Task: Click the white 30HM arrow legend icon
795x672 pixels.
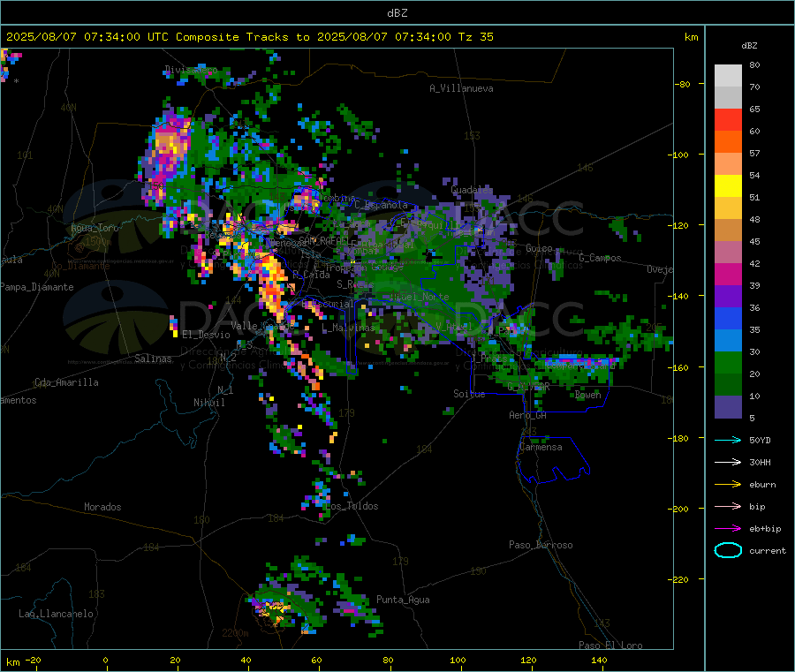Action: [728, 462]
